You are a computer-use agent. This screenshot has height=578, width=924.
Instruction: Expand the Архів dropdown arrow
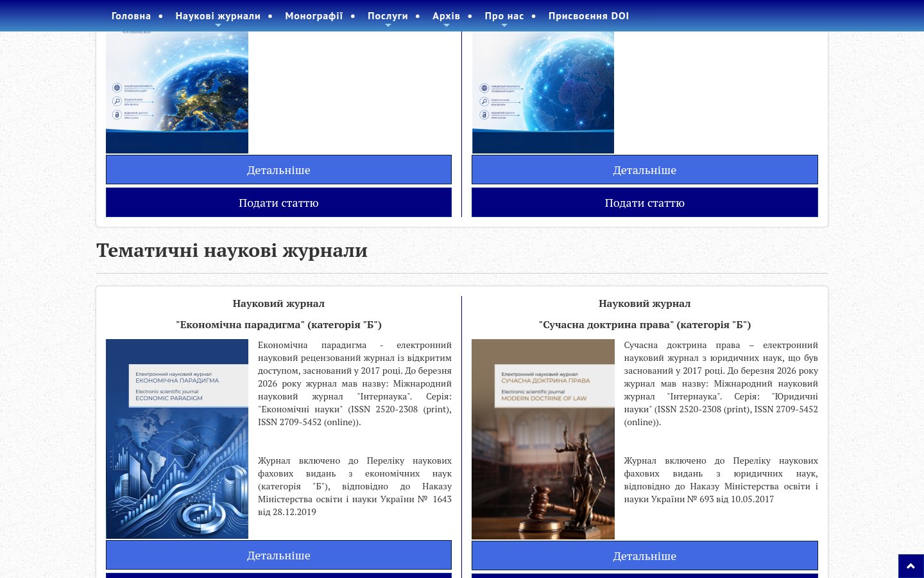pyautogui.click(x=447, y=26)
